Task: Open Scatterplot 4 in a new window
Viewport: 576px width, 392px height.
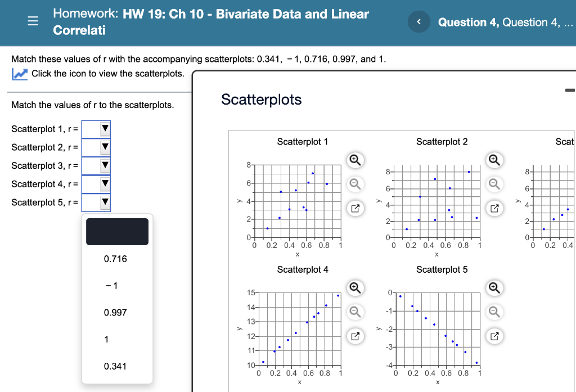Action: coord(354,336)
